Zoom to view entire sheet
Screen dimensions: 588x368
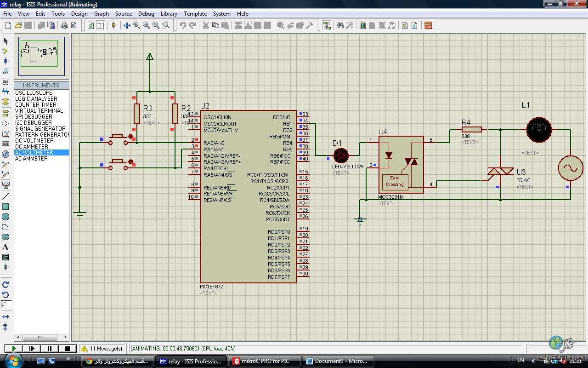[156, 25]
